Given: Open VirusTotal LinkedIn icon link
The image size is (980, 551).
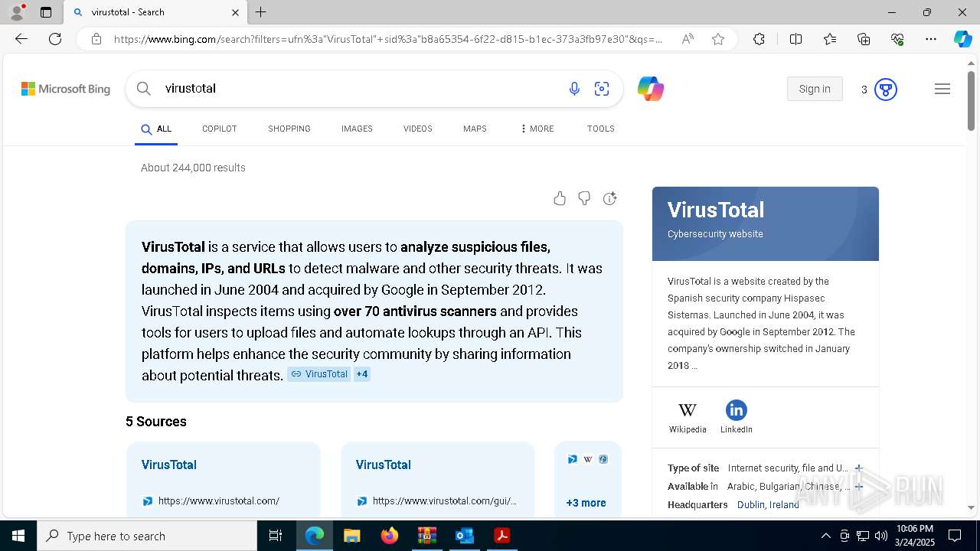Looking at the screenshot, I should click(x=736, y=417).
